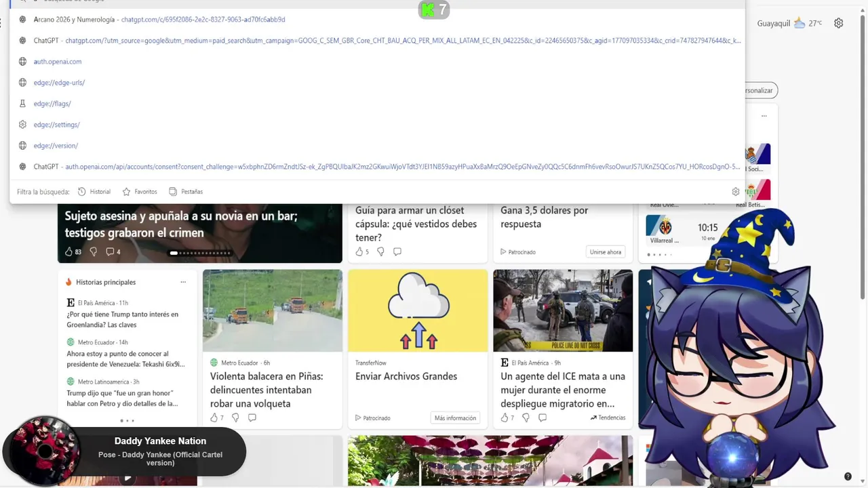Click the carousel pagination dots
868x488 pixels.
click(200, 253)
